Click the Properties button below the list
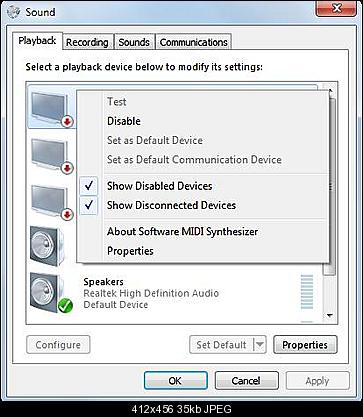Screen dimensions: 363x417 pyautogui.click(x=305, y=345)
